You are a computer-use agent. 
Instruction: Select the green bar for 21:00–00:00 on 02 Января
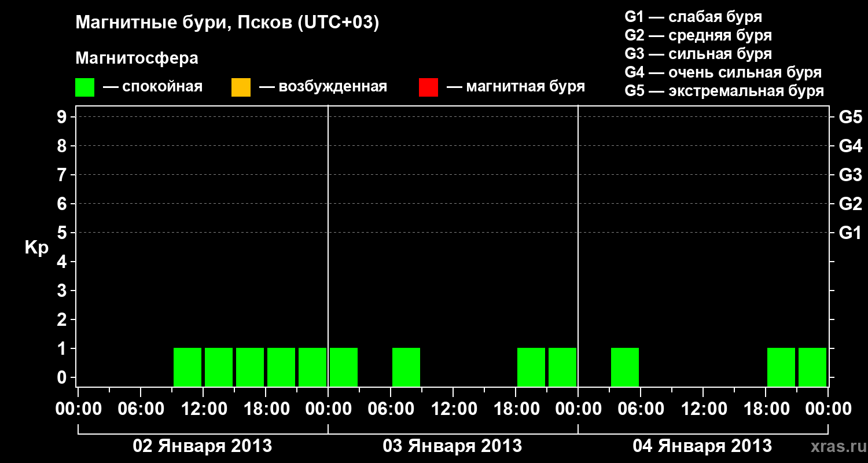(312, 367)
